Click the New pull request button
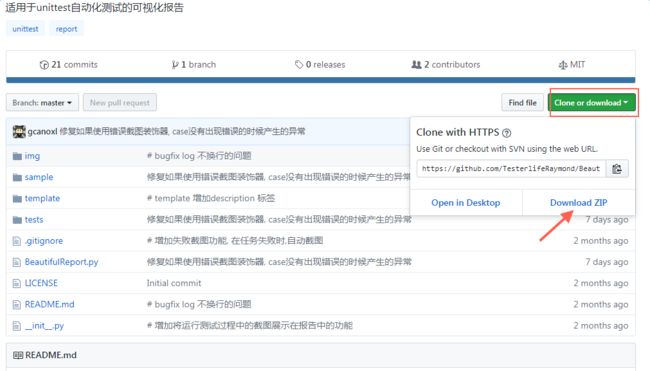The width and height of the screenshot is (650, 371). pos(120,102)
